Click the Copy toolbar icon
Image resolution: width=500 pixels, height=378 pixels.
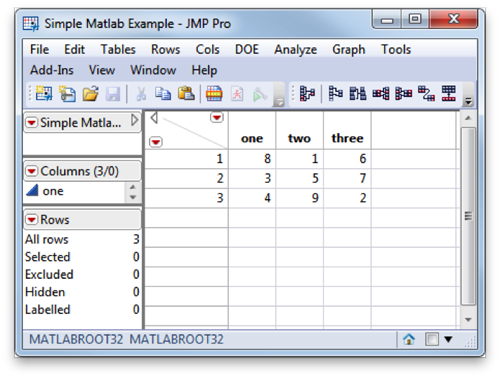coord(163,94)
